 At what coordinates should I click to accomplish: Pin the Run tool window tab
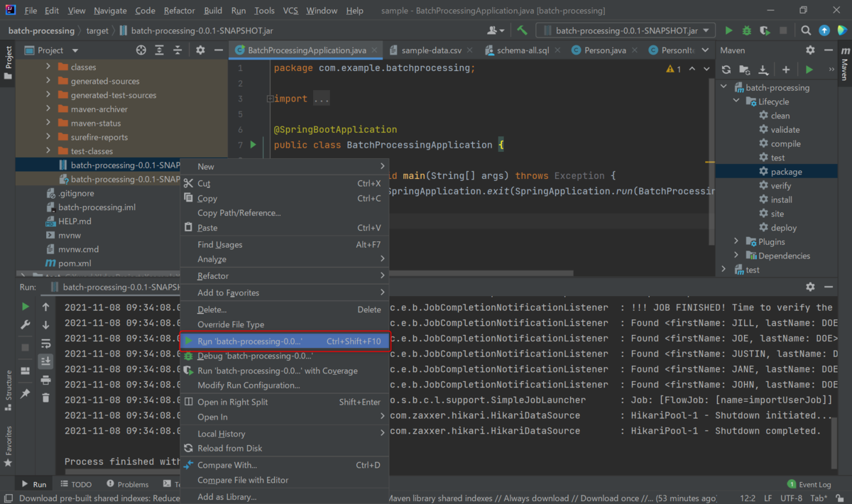pyautogui.click(x=26, y=393)
